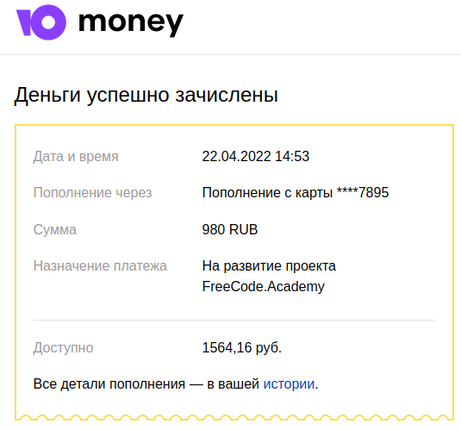Click the "Назначение платежа" label
The height and width of the screenshot is (430, 461).
(100, 266)
